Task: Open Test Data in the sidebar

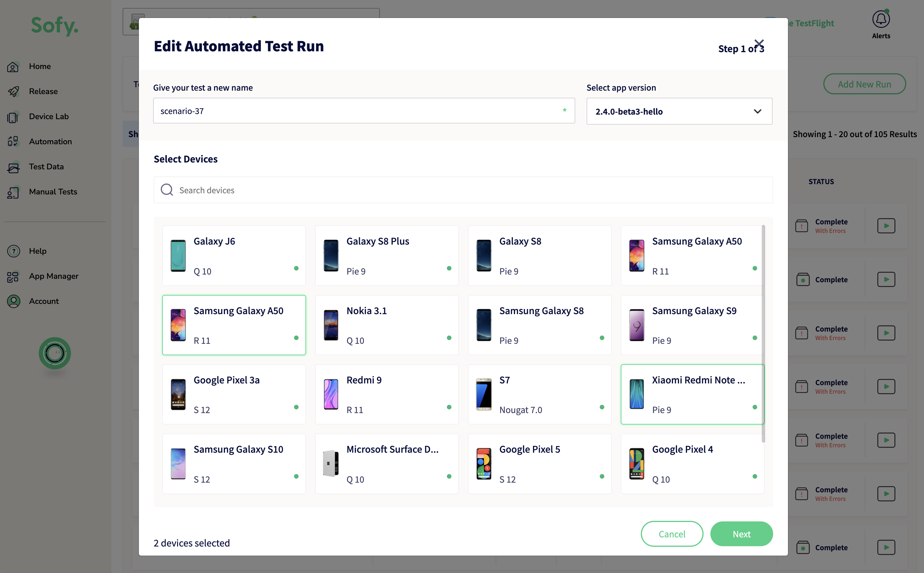Action: tap(46, 166)
